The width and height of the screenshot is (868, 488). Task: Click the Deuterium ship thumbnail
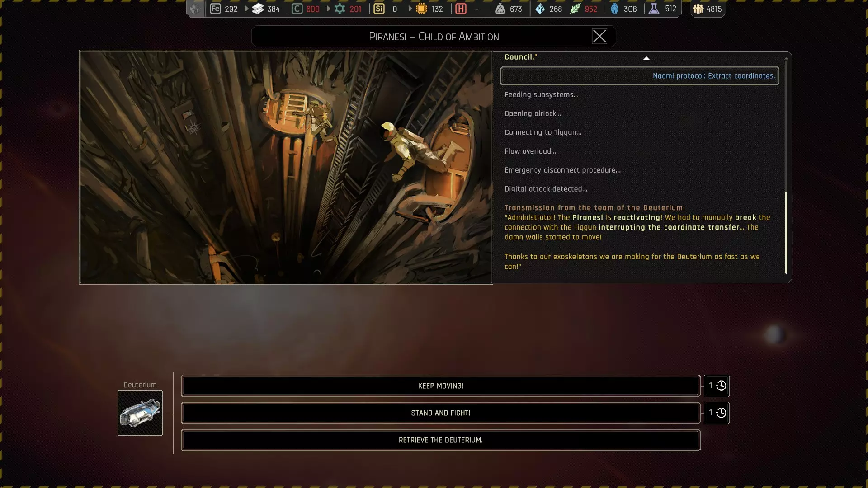(140, 413)
